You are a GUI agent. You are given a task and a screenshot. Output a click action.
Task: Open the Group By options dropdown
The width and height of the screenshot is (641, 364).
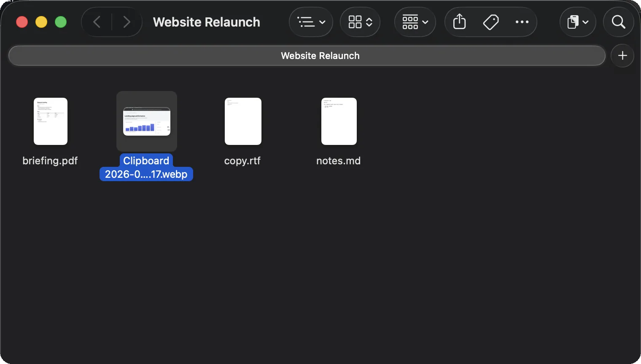415,22
